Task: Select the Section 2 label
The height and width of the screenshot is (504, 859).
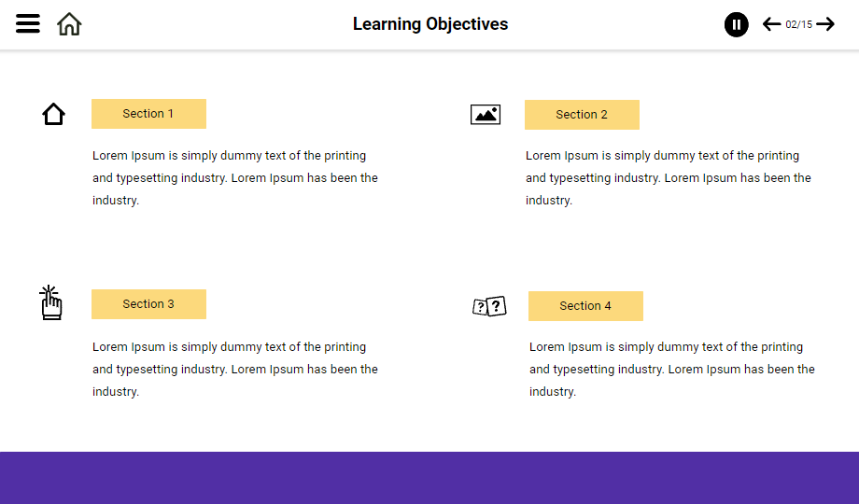Action: [582, 115]
